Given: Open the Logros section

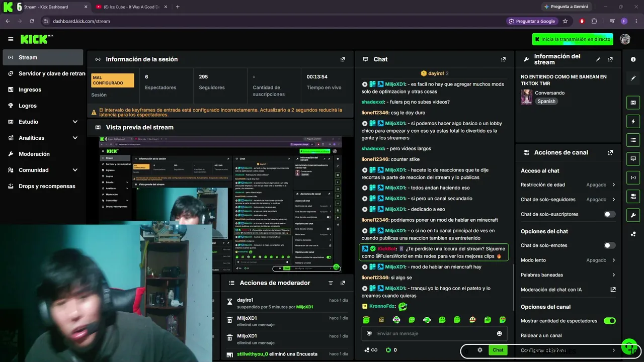Looking at the screenshot, I should pyautogui.click(x=43, y=106).
